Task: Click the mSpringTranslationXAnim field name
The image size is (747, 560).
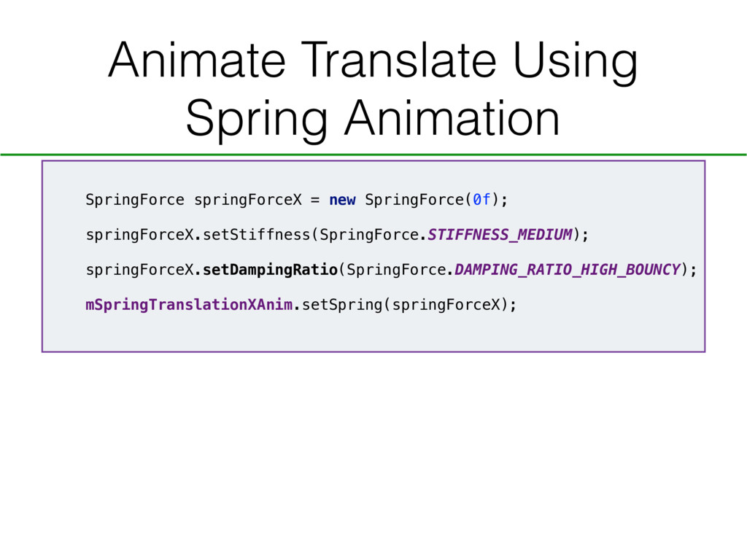Action: tap(189, 305)
